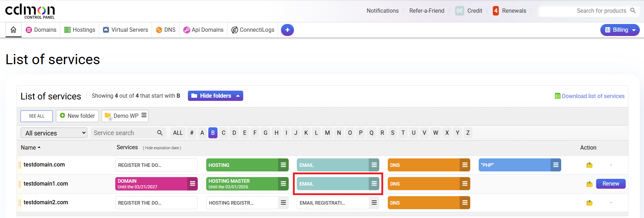644x218 pixels.
Task: Toggle the Hide folders button
Action: pos(215,96)
